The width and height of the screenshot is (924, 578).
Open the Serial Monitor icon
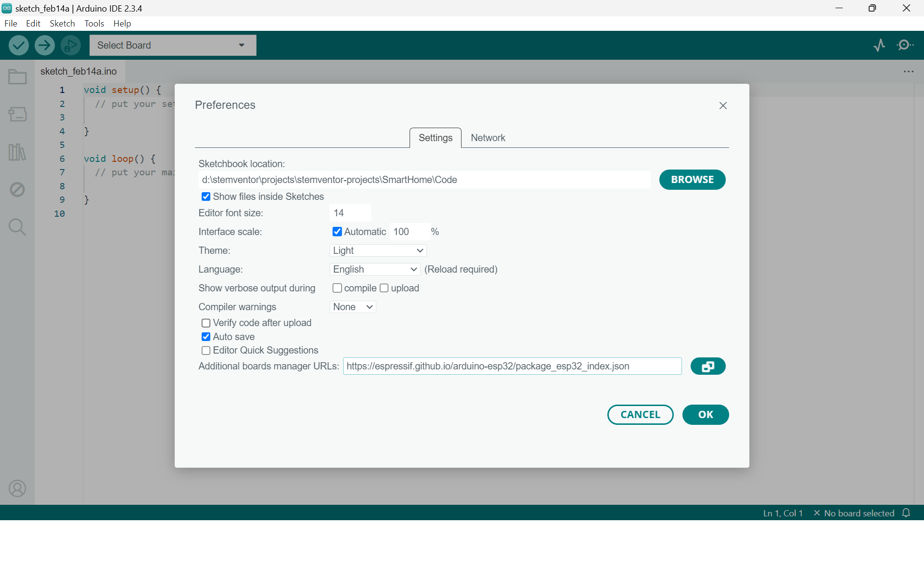[906, 45]
